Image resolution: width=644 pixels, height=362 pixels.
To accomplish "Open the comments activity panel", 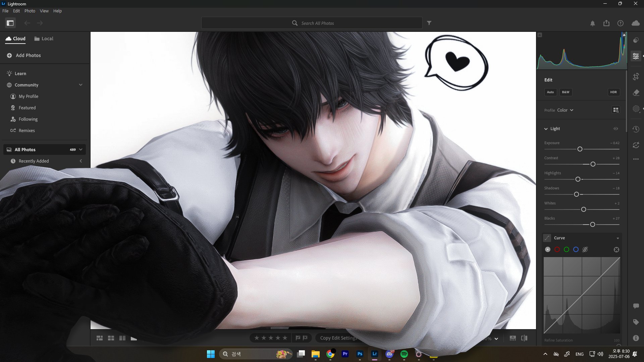I will [636, 306].
